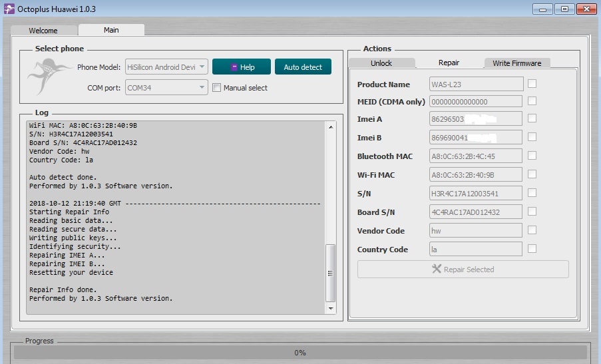Click log line 'WiFi MAC: A8:0C:63:2B:40:9B'
601x364 pixels.
click(x=83, y=125)
